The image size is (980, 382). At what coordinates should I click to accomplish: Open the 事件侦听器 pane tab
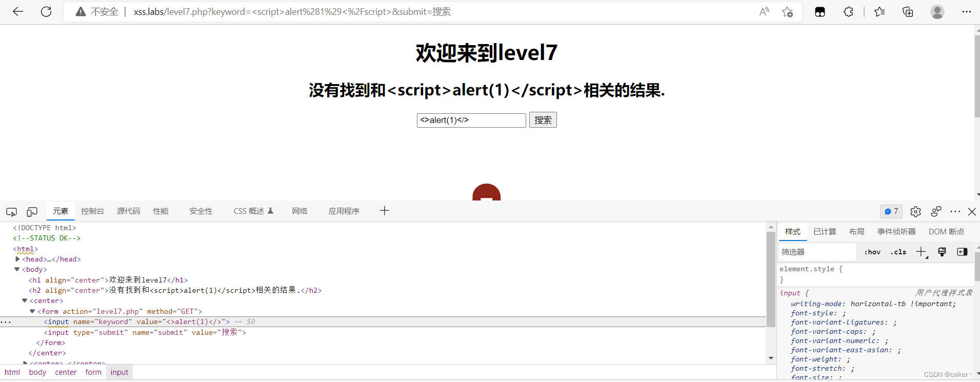pos(896,232)
